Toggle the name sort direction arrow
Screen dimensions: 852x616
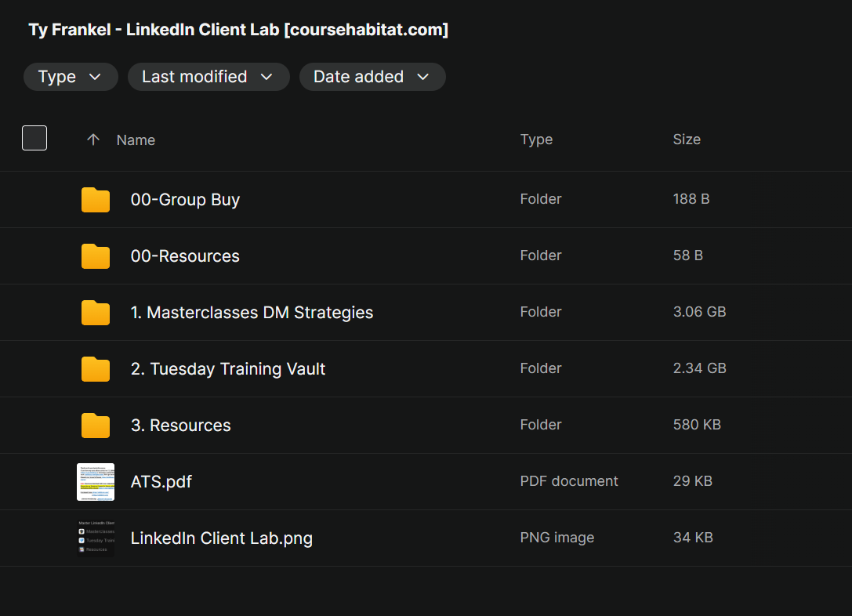pos(93,140)
